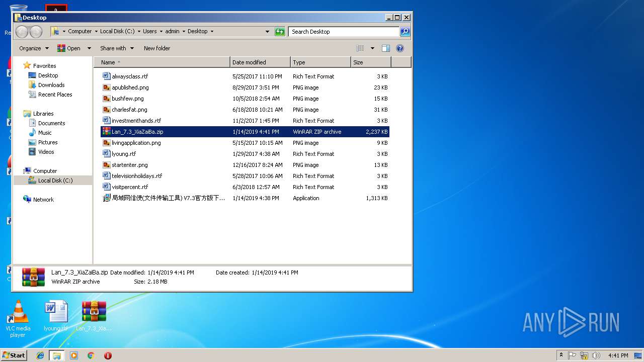Open Windows Media Player from taskbar
The image size is (644, 362).
point(74,355)
